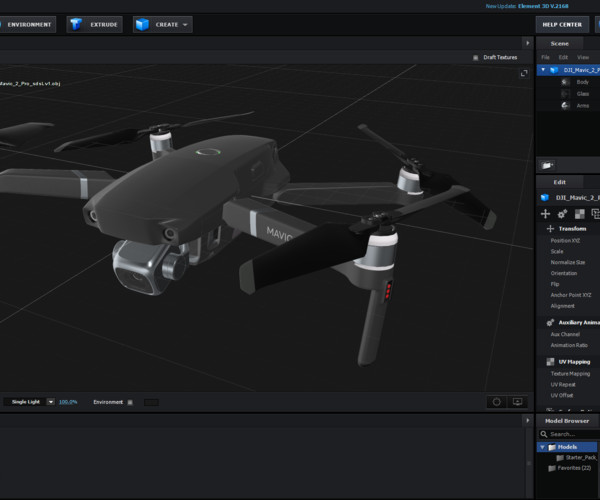Image resolution: width=600 pixels, height=500 pixels.
Task: Open the Create dropdown arrow
Action: click(185, 24)
